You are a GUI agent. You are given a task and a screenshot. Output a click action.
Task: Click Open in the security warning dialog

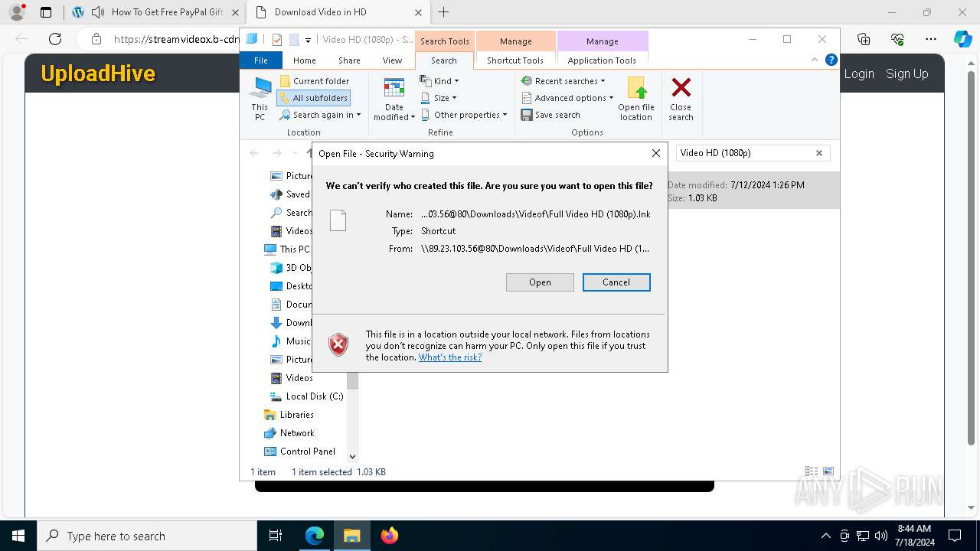(x=540, y=282)
